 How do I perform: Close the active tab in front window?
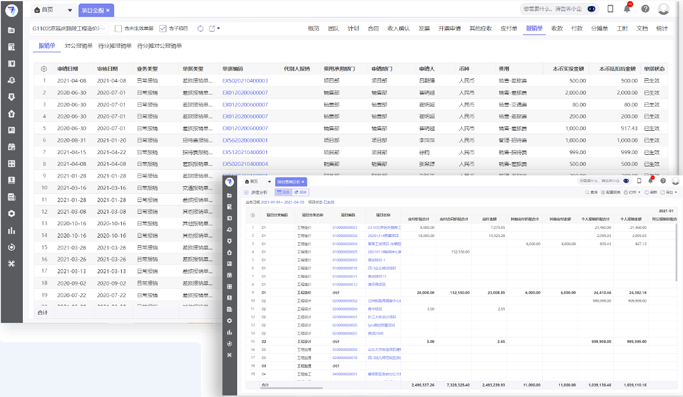click(x=303, y=182)
